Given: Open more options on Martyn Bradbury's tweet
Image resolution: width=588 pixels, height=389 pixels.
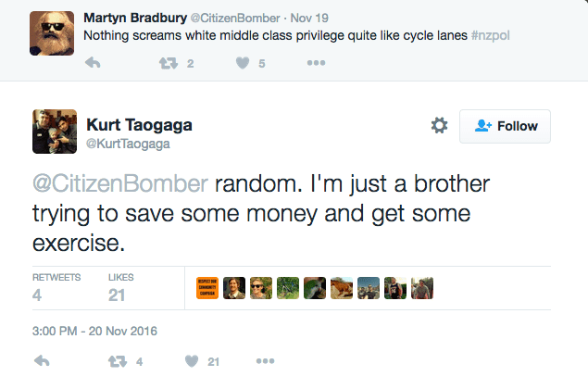Looking at the screenshot, I should coord(316,64).
